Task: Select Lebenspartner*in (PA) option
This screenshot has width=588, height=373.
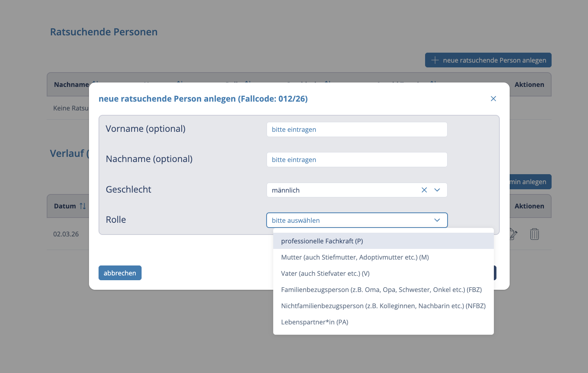Action: [x=314, y=322]
